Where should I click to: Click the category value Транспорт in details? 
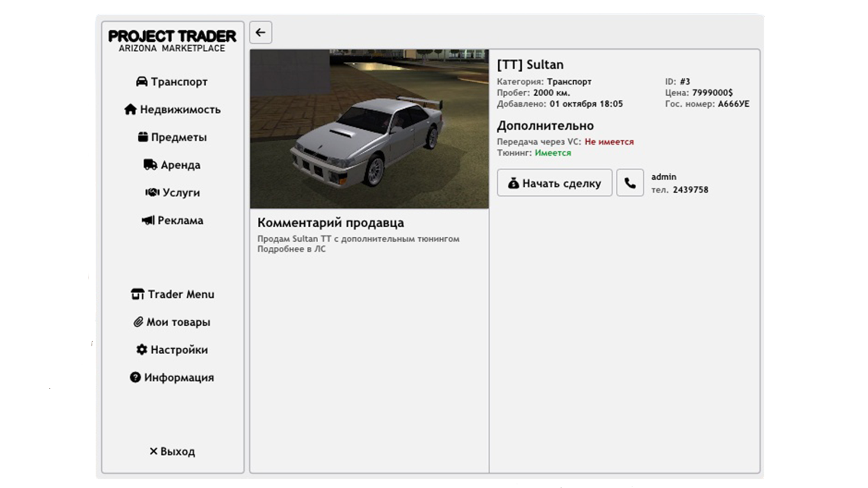569,82
